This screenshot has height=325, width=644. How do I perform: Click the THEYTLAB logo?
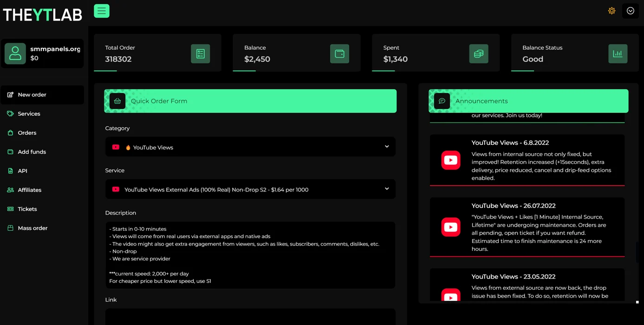click(x=42, y=14)
